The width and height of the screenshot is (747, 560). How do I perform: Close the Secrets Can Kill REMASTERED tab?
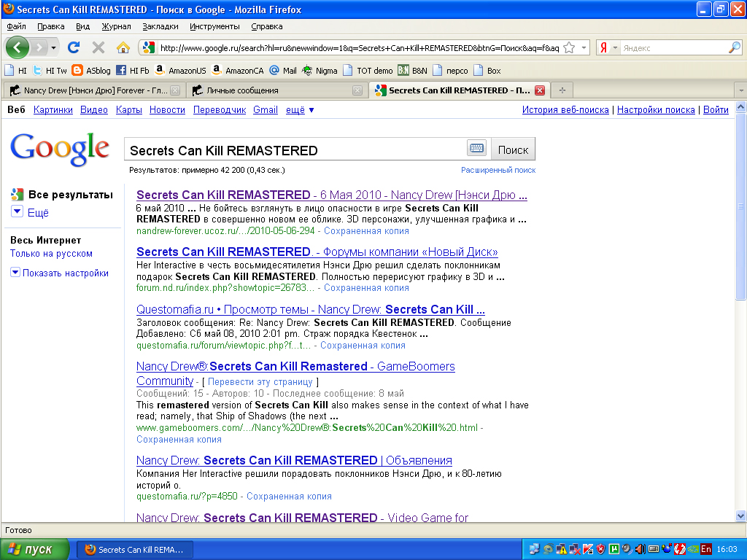[x=540, y=90]
